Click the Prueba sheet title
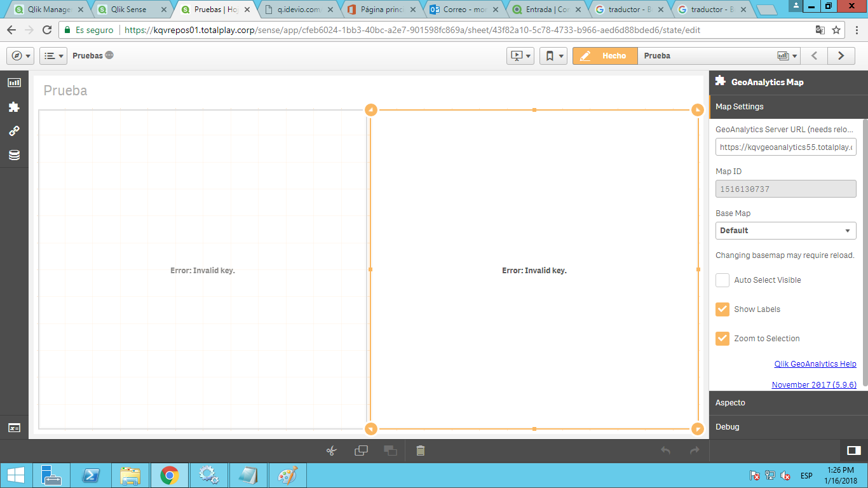The height and width of the screenshot is (488, 868). pos(65,91)
